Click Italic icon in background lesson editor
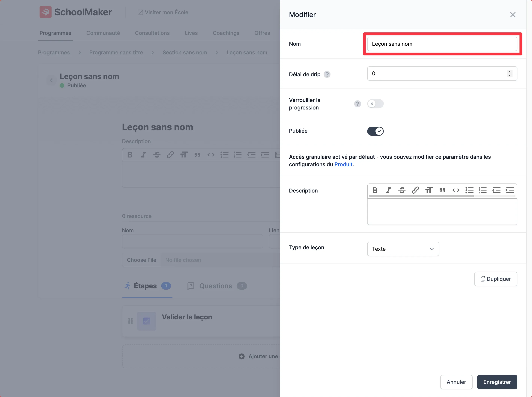The height and width of the screenshot is (397, 532). point(143,155)
